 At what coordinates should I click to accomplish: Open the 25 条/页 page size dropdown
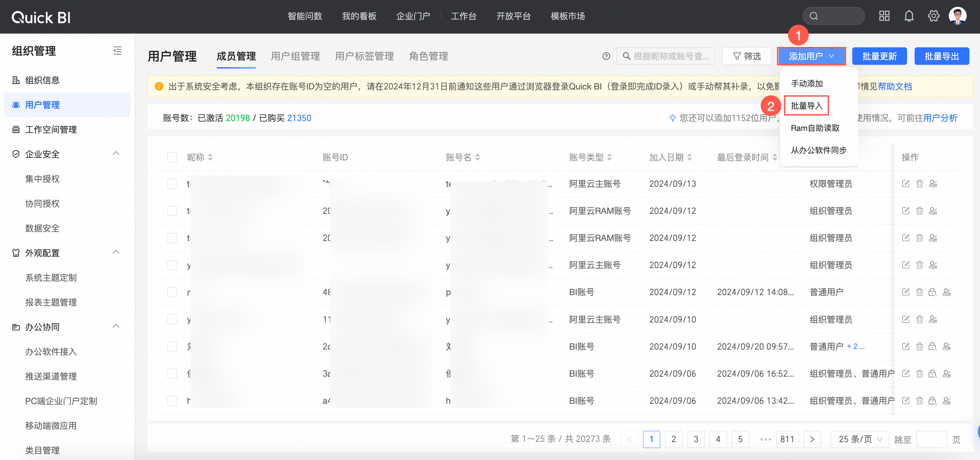tap(860, 439)
